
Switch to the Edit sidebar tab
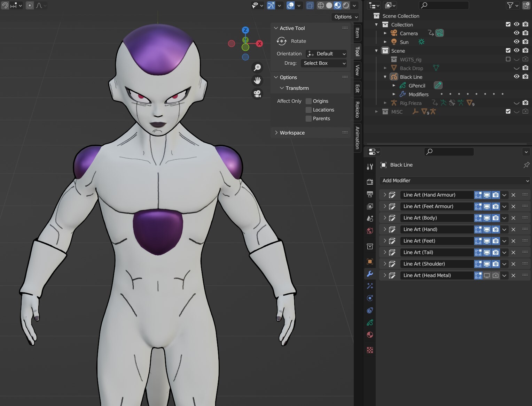[x=357, y=89]
